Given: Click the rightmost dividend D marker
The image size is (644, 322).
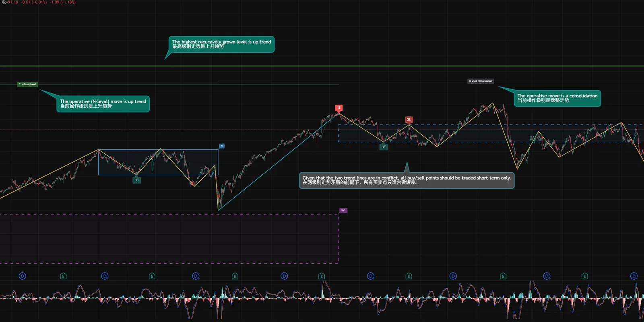Looking at the screenshot, I should 634,276.
